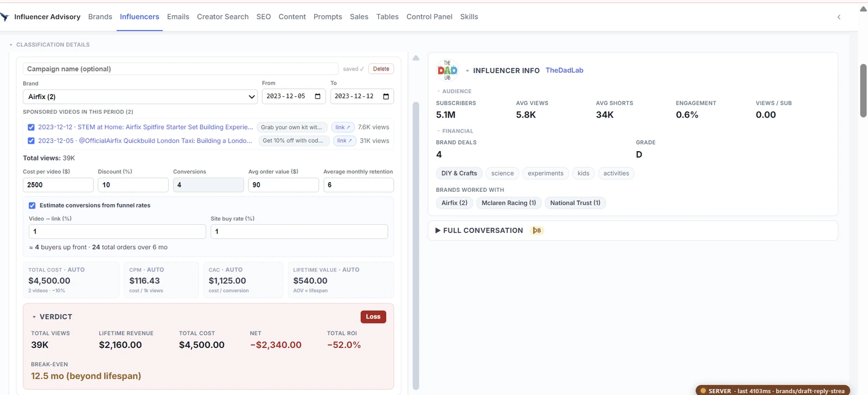Click the Conversions field showing 4
Image resolution: width=868 pixels, height=395 pixels.
tap(208, 185)
